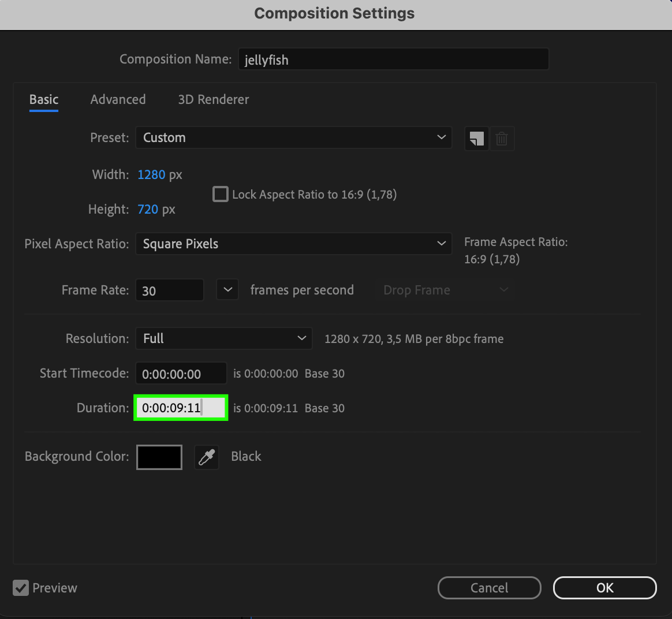Click the Composition Name field

point(393,59)
